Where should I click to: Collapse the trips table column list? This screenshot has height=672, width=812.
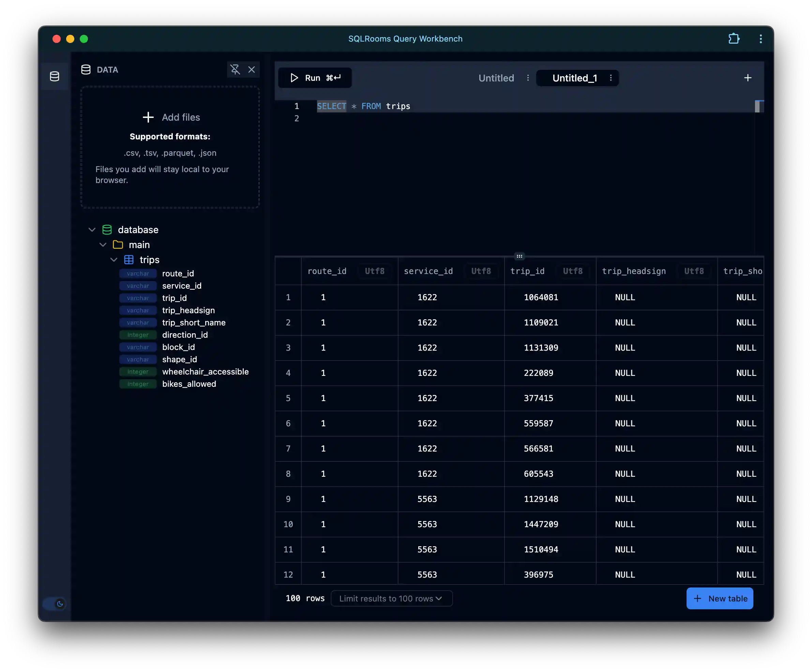tap(114, 260)
